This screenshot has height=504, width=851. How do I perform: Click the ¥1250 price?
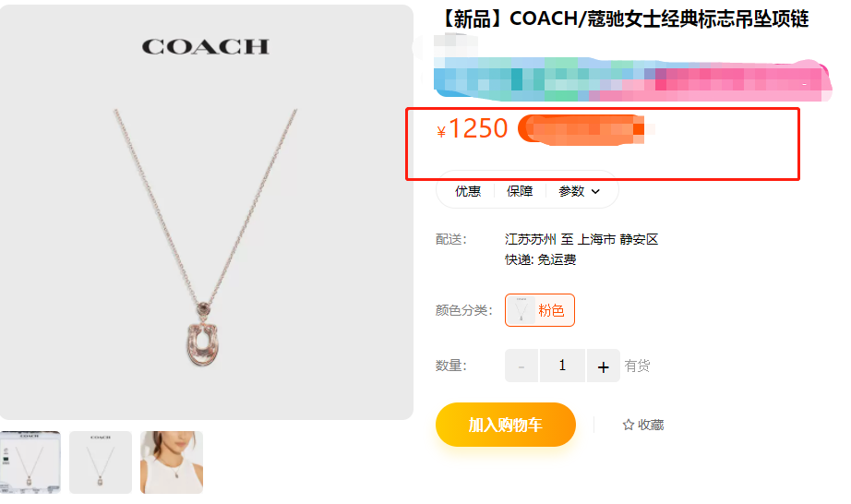point(473,129)
